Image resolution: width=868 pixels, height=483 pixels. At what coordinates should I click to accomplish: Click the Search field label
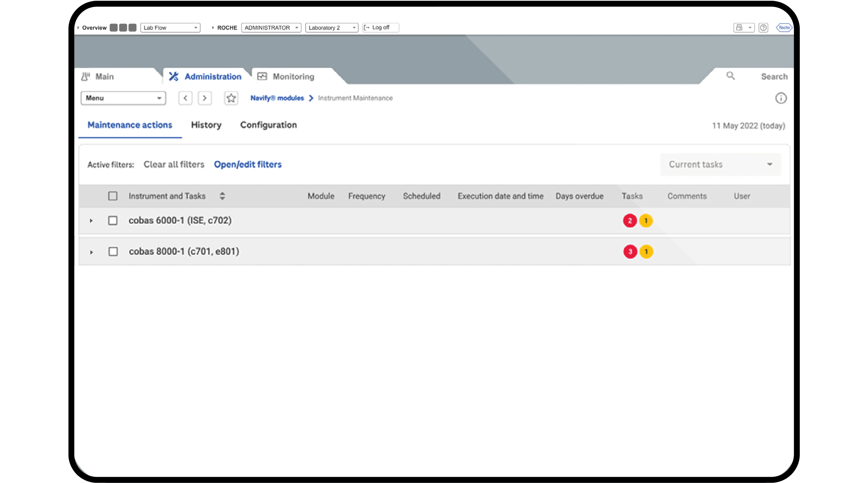(774, 77)
